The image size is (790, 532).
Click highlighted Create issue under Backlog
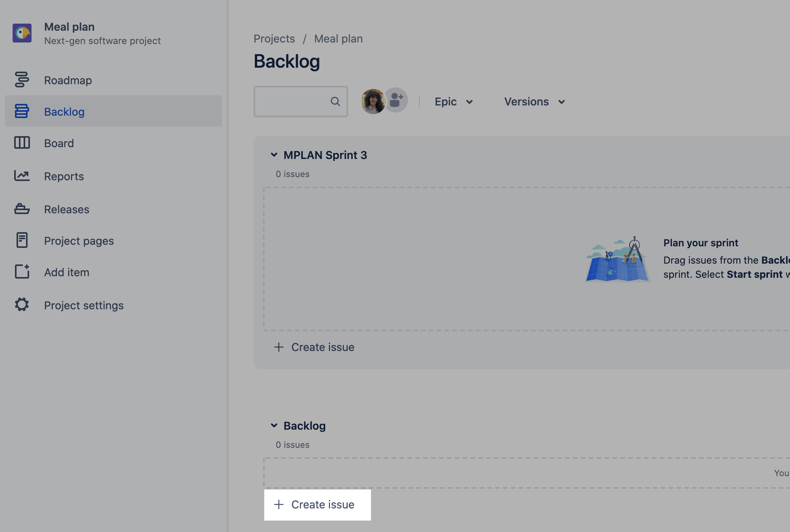click(317, 505)
